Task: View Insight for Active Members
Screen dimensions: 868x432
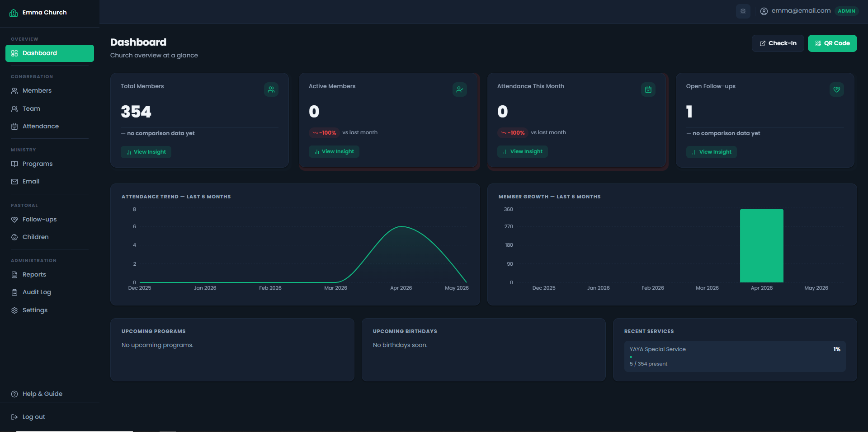Action: [x=334, y=152]
